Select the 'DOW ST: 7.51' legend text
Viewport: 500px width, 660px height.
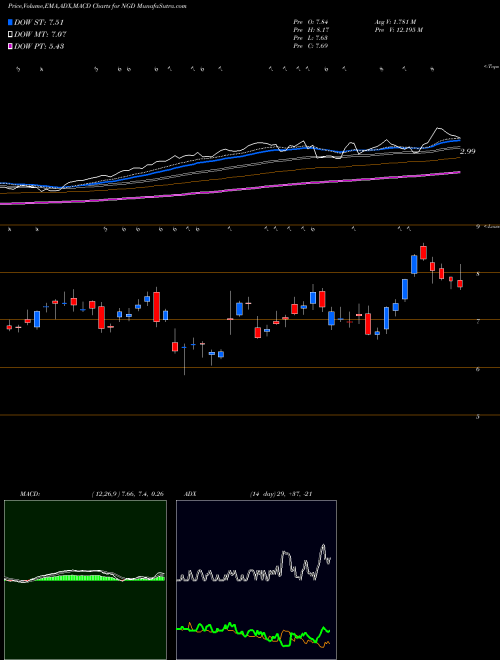click(x=39, y=22)
